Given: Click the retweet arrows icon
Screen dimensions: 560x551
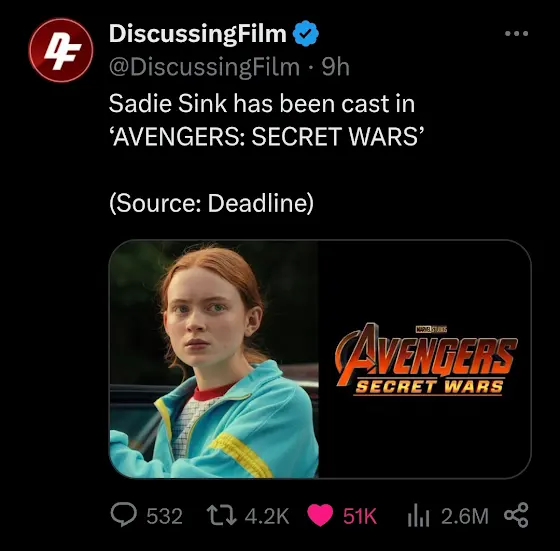Looking at the screenshot, I should coord(222,515).
